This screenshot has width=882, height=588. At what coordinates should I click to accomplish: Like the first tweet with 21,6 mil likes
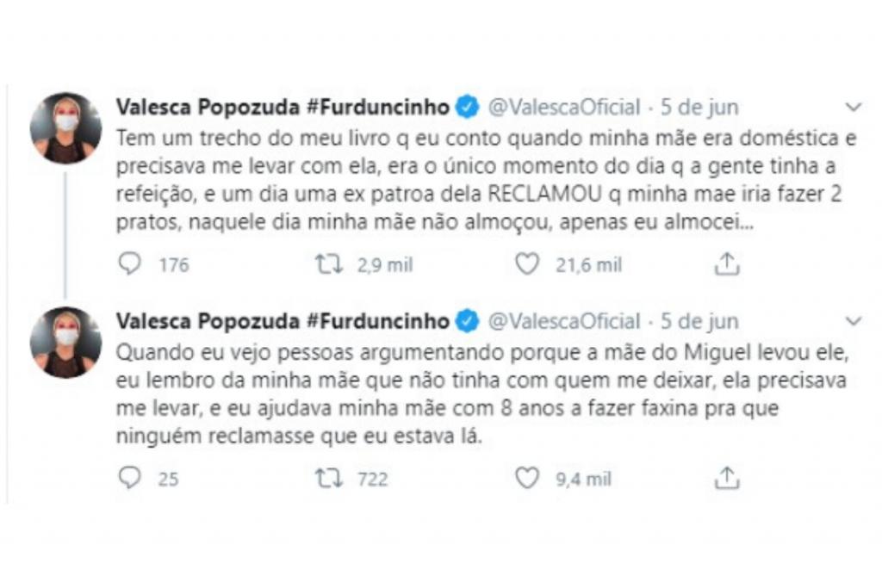(x=527, y=265)
